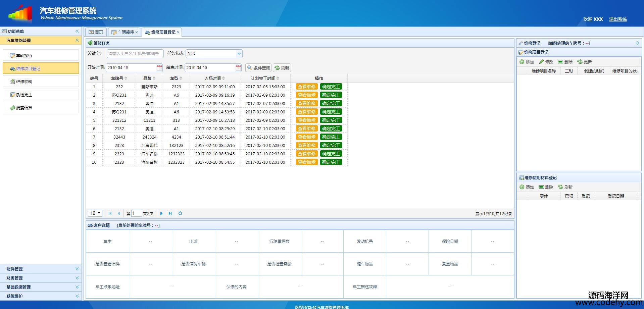Screen dimensions: 644x309
Task: Click 添加 in 维修使用材料登记 toolbar
Action: (527, 187)
